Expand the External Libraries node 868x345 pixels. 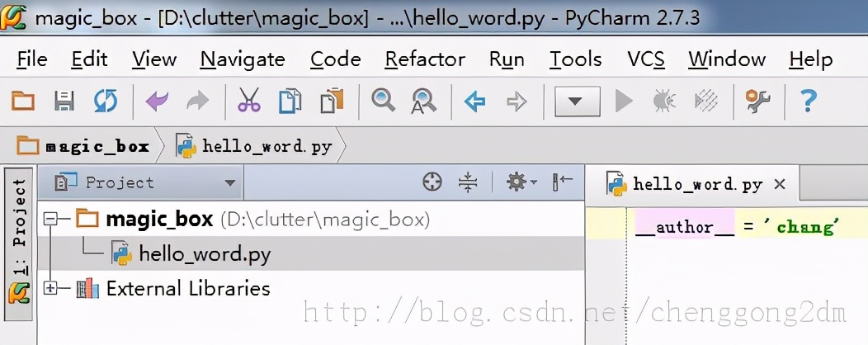point(50,288)
